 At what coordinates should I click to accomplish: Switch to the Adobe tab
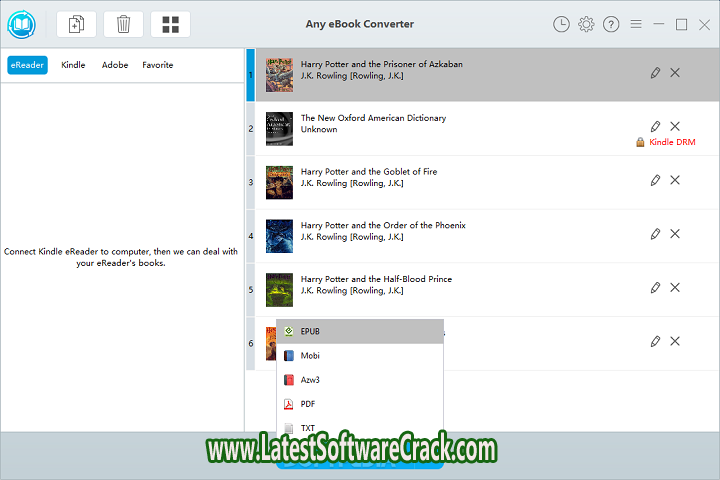click(115, 65)
